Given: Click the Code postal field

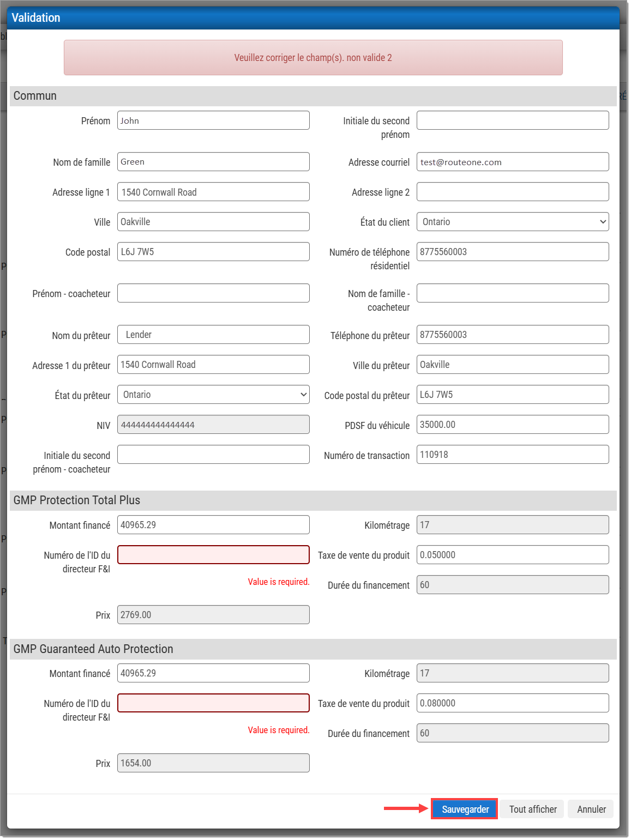Looking at the screenshot, I should tap(213, 252).
